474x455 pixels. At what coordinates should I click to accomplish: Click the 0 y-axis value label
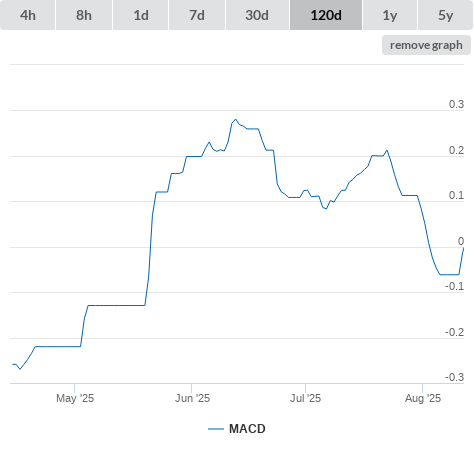[x=461, y=241]
